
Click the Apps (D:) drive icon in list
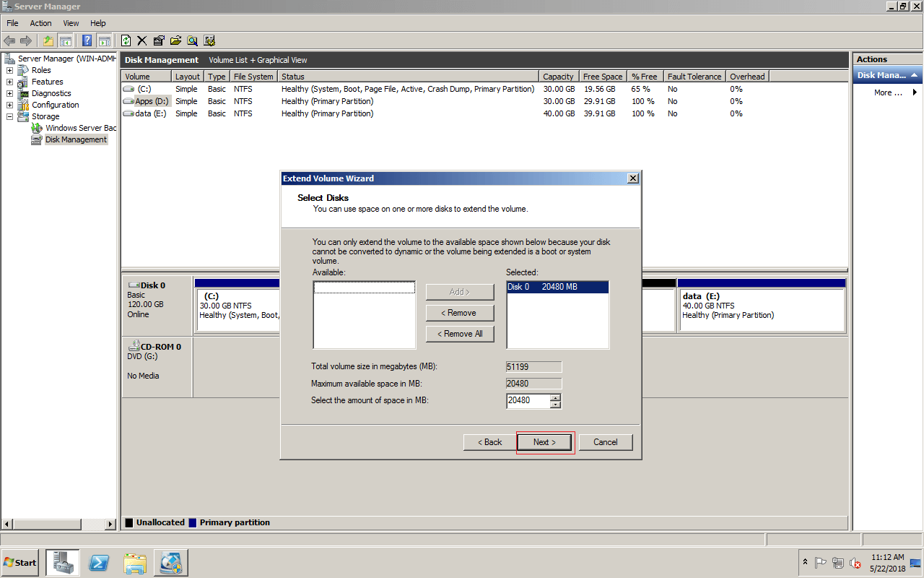coord(128,101)
